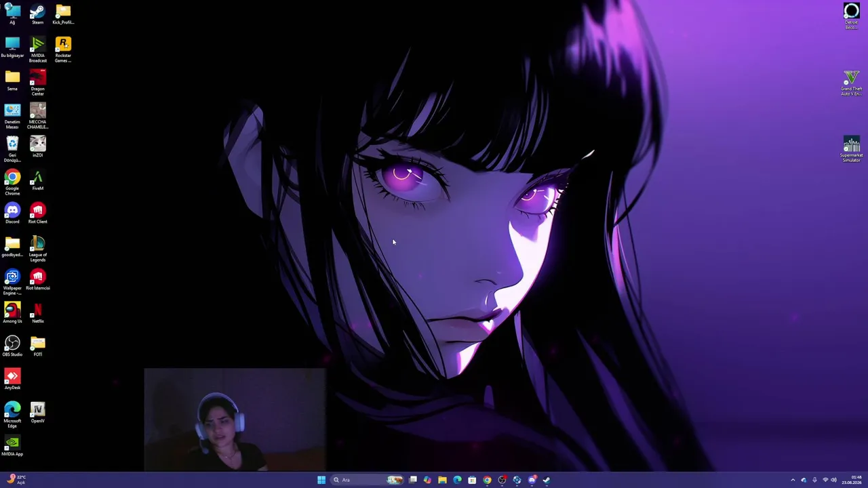The width and height of the screenshot is (868, 488).
Task: Open Microsoft Edge from the taskbar
Action: click(457, 480)
